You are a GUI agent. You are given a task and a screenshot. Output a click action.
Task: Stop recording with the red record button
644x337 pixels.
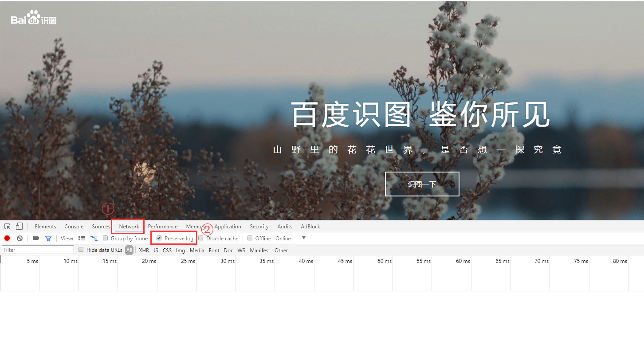(x=7, y=238)
